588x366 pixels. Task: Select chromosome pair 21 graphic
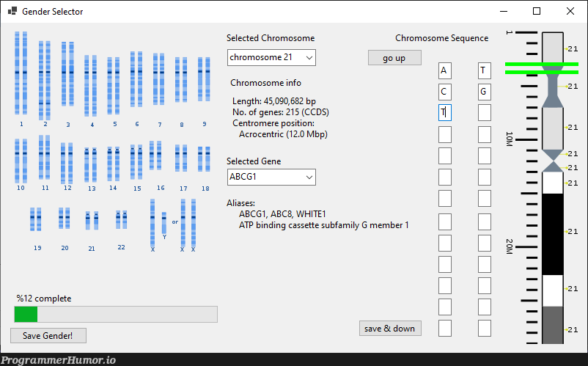click(x=92, y=221)
